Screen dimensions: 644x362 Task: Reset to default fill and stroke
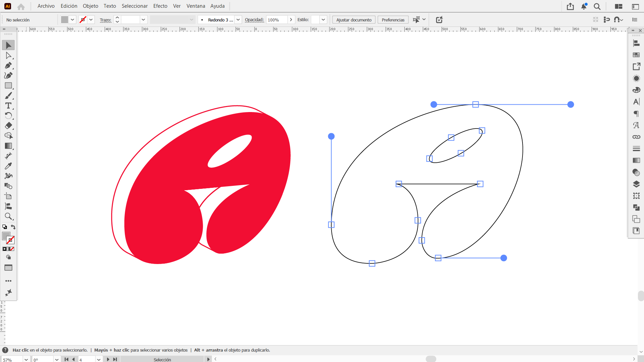pos(4,227)
